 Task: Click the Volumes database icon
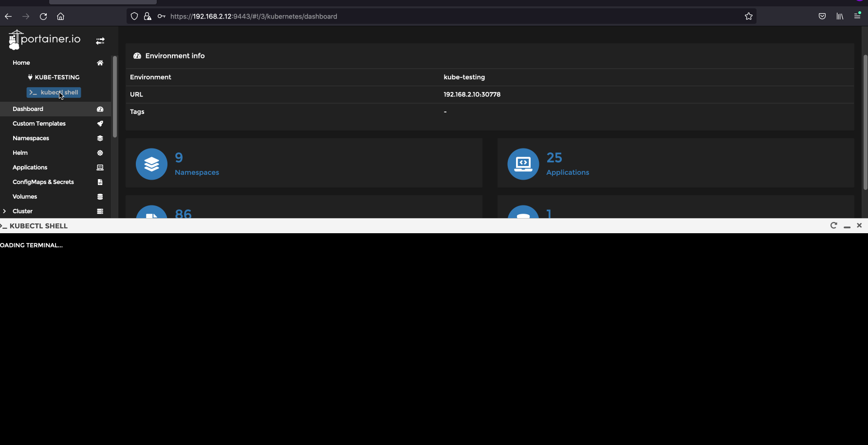pyautogui.click(x=100, y=197)
